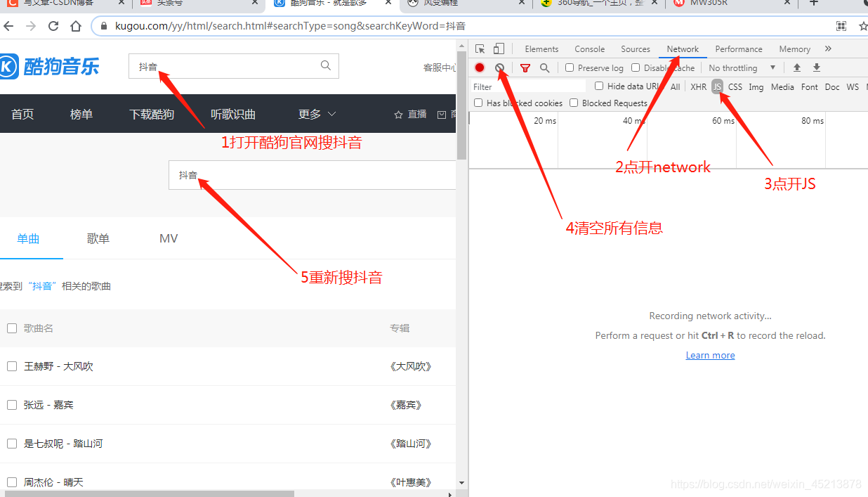Tick the select-all checkbox beside 歌曲名
This screenshot has height=497, width=868.
tap(12, 328)
